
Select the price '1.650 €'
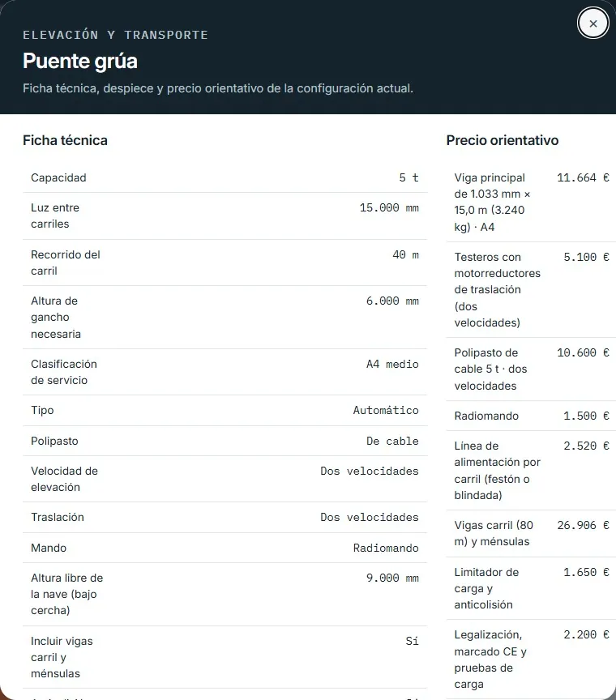[586, 572]
